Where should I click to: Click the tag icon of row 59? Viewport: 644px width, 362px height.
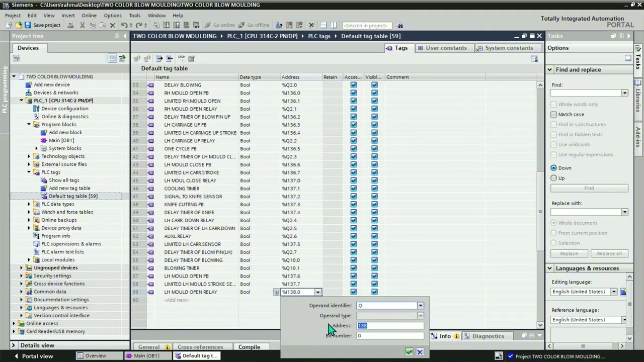(150, 292)
